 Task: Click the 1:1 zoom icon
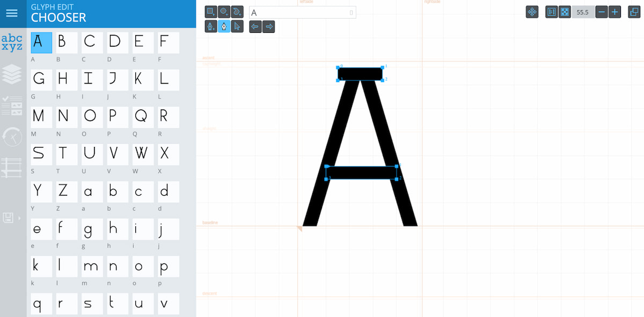(553, 12)
